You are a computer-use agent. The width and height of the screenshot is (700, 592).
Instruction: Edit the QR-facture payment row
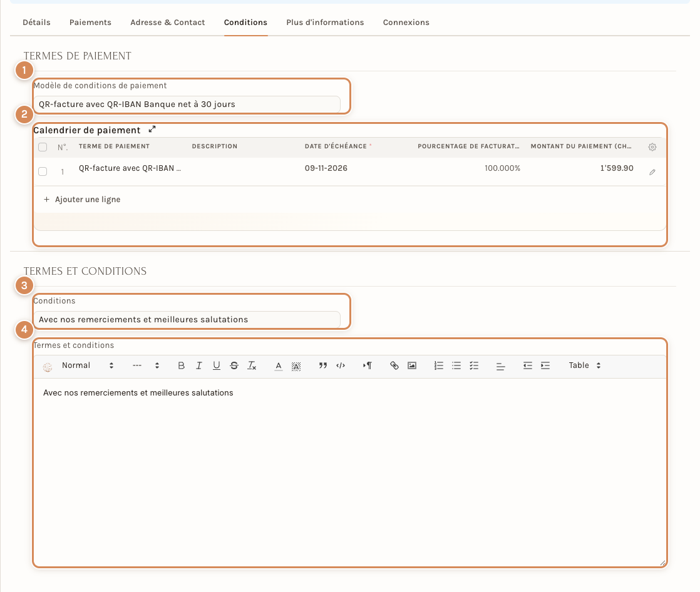coord(652,171)
